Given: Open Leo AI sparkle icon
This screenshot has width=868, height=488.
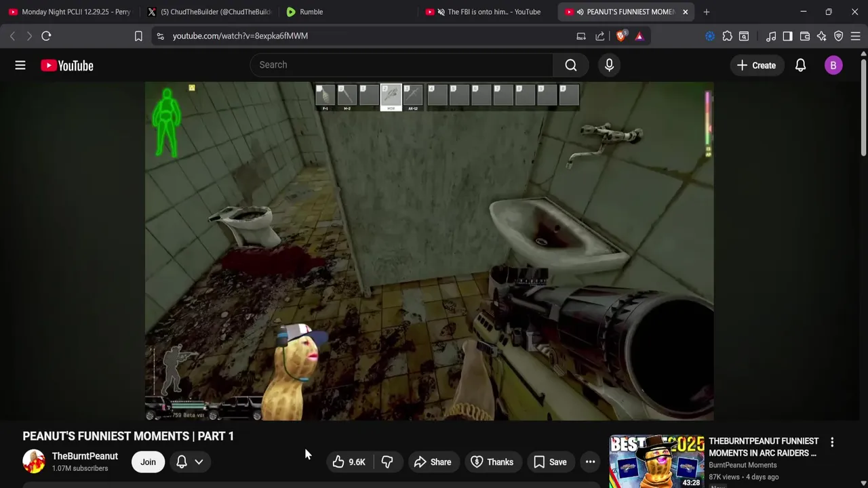Looking at the screenshot, I should [x=822, y=36].
